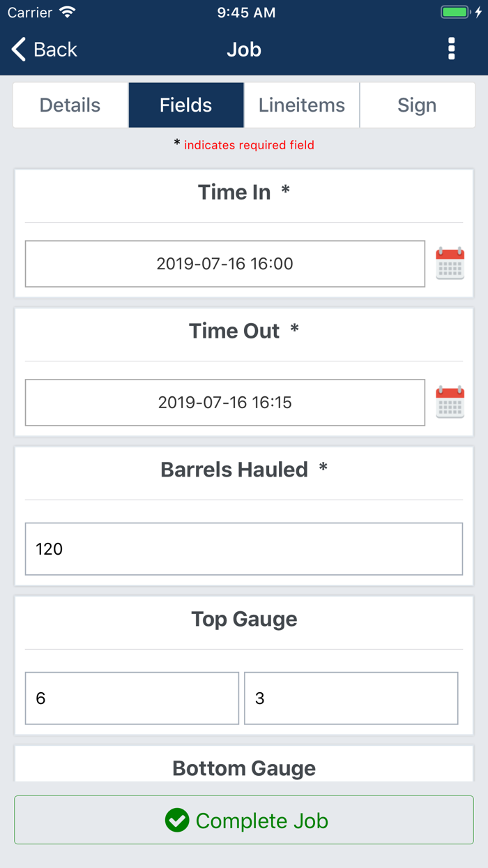Tap the Complete Job button

244,821
